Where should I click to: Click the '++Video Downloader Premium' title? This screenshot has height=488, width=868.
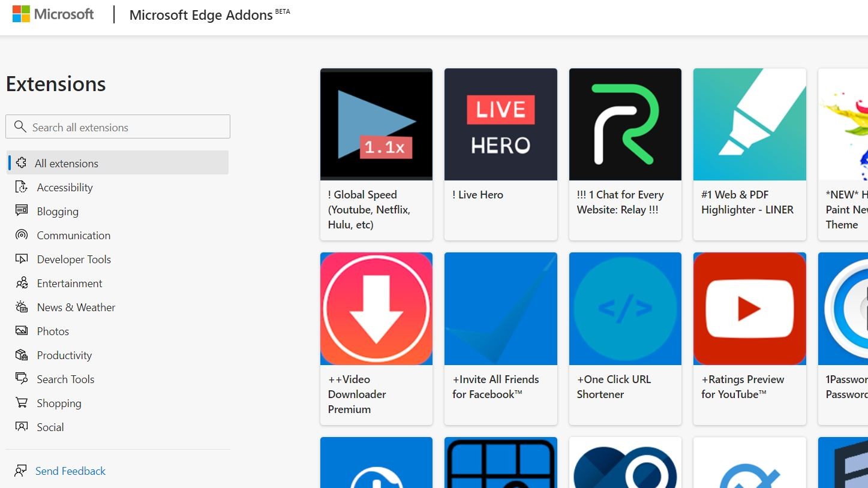pos(357,394)
